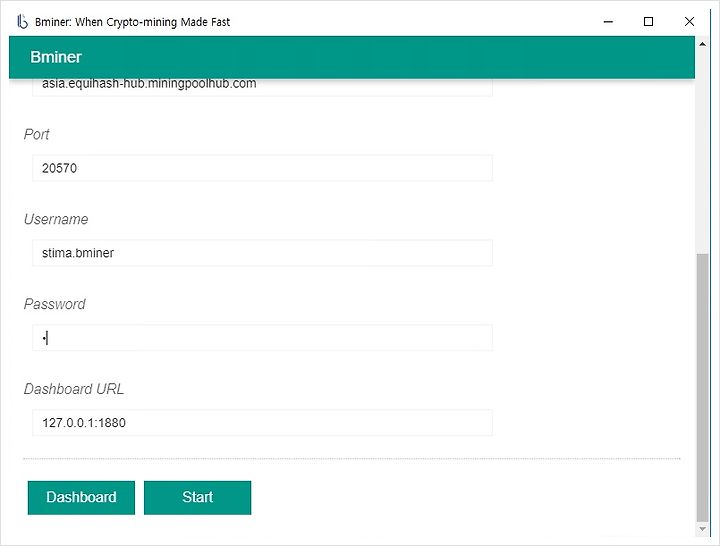
Task: Click the scrollbar up arrow
Action: (x=702, y=44)
